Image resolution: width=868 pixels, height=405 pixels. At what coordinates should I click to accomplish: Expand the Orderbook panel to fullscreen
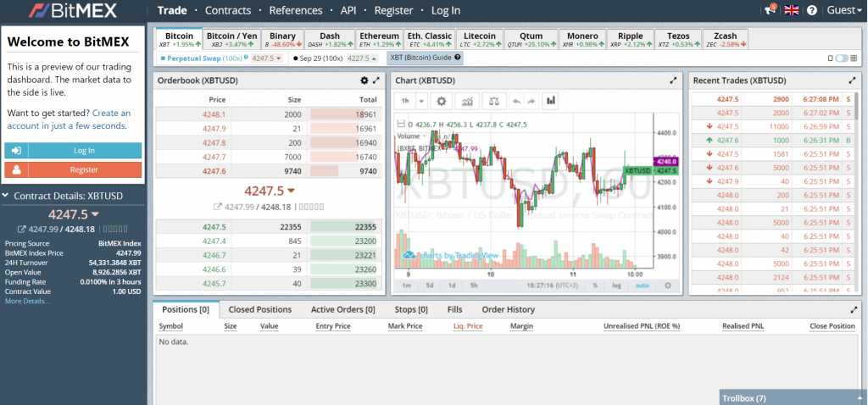point(376,80)
